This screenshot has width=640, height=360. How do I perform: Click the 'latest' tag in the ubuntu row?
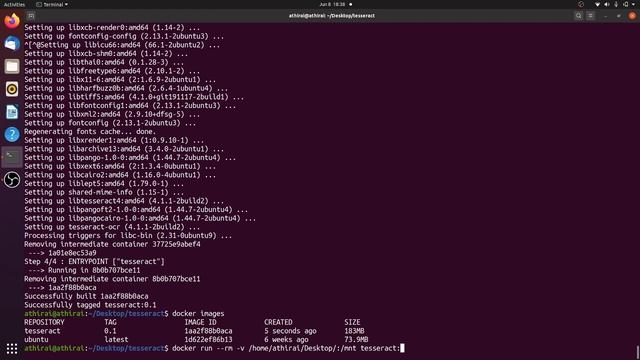[x=116, y=340]
